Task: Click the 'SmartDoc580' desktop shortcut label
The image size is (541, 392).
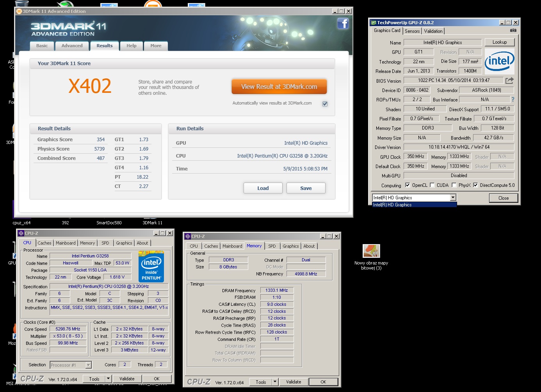Action: click(109, 223)
